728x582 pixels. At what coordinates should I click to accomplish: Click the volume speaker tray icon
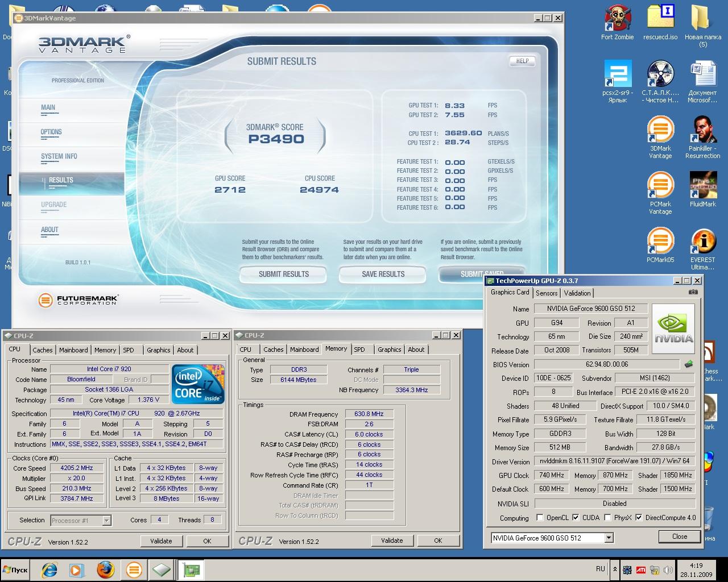[x=669, y=569]
